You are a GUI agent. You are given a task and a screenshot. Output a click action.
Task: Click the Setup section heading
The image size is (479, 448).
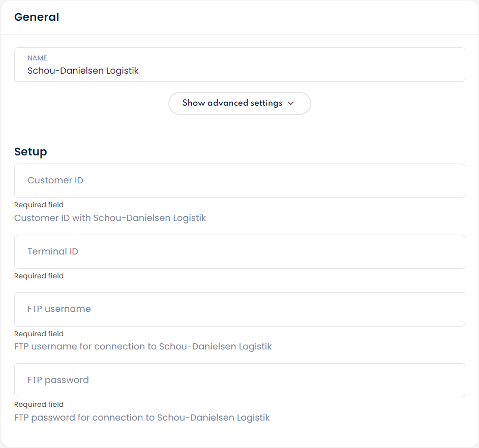click(x=31, y=151)
